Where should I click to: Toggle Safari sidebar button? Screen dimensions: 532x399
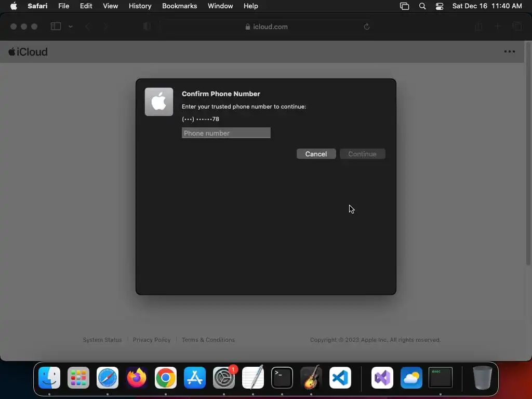[x=56, y=26]
